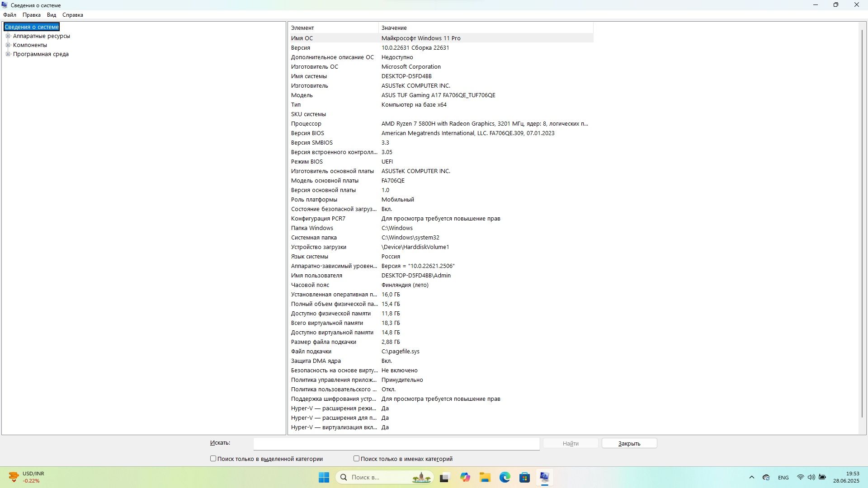
Task: Click the Найти button
Action: [x=571, y=443]
